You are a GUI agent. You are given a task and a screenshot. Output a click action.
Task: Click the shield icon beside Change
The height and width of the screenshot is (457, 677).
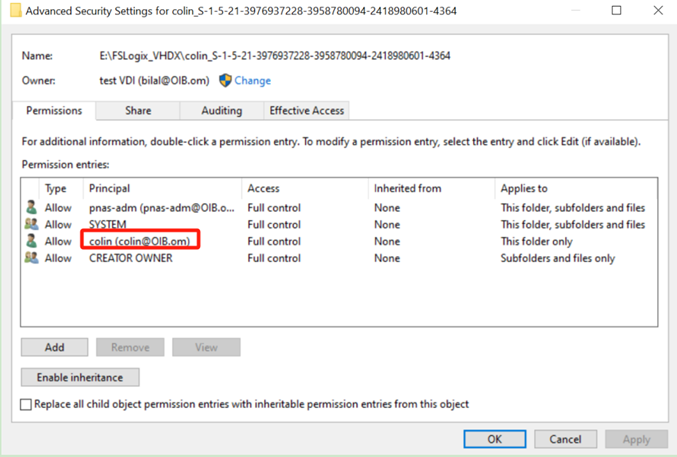click(225, 80)
